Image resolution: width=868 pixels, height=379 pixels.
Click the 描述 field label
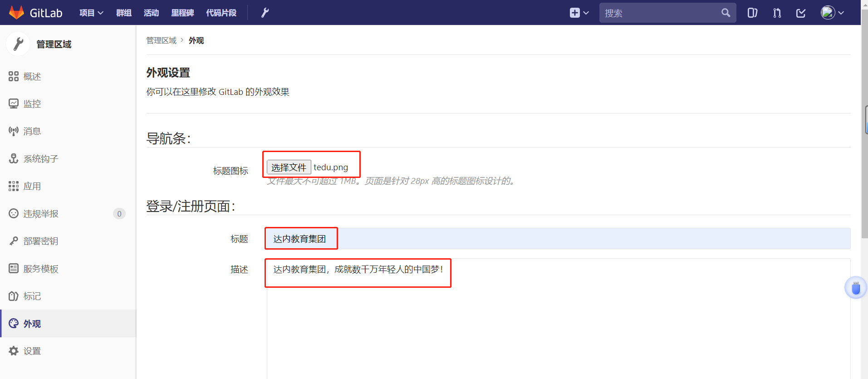click(239, 269)
